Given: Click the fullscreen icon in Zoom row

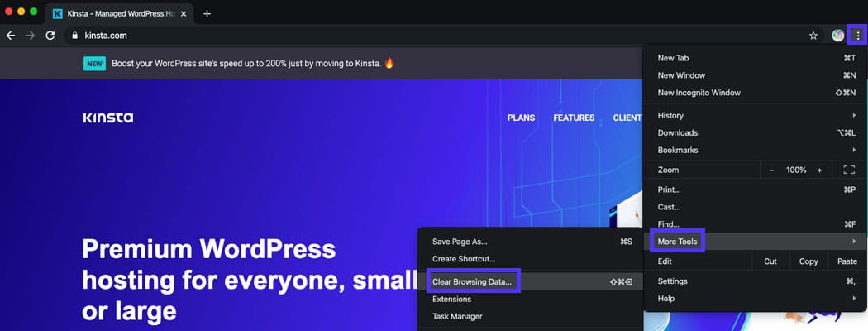Looking at the screenshot, I should coord(848,170).
